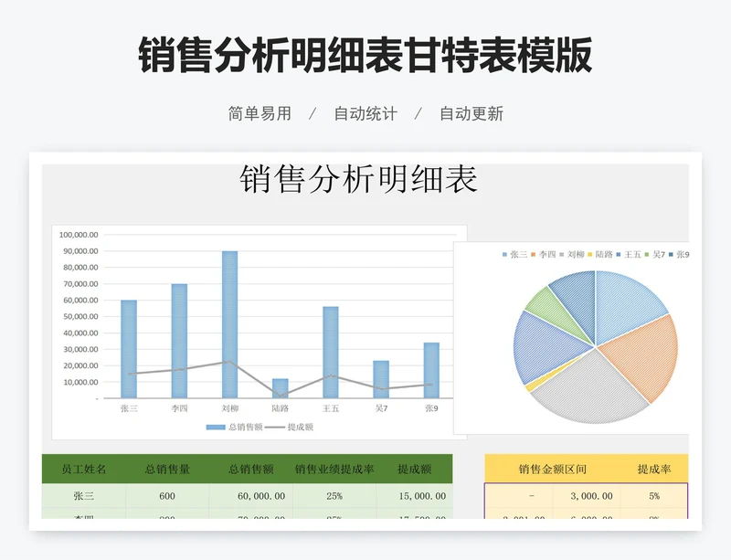Click the 刘柳 tallest bar

[230, 324]
